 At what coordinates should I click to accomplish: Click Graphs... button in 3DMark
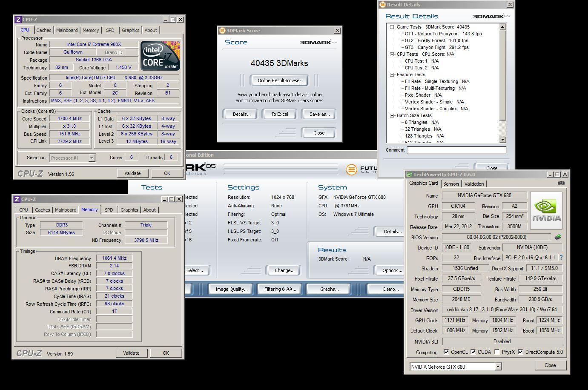pyautogui.click(x=330, y=289)
